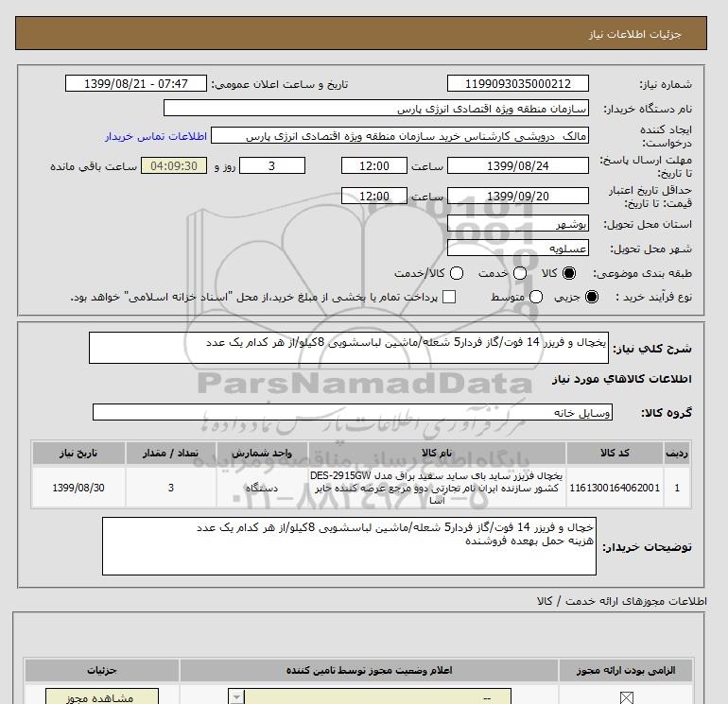Click the جزئیات column header

(x=102, y=670)
